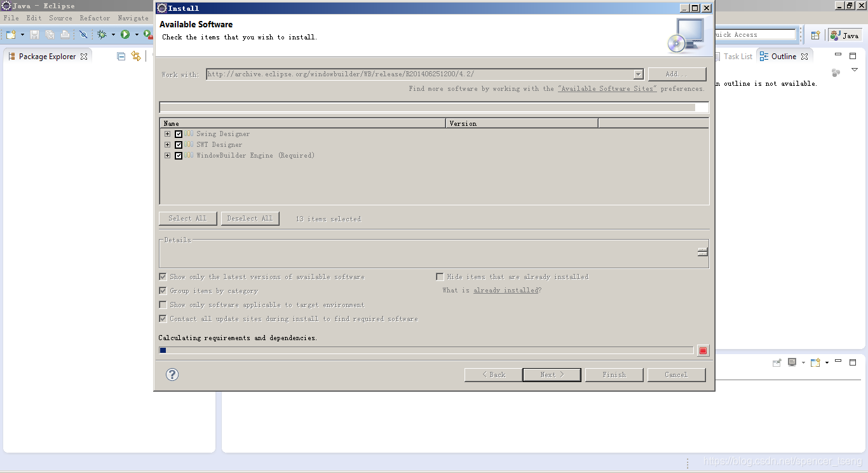Click the Save All toolbar icon
The width and height of the screenshot is (868, 473).
50,34
